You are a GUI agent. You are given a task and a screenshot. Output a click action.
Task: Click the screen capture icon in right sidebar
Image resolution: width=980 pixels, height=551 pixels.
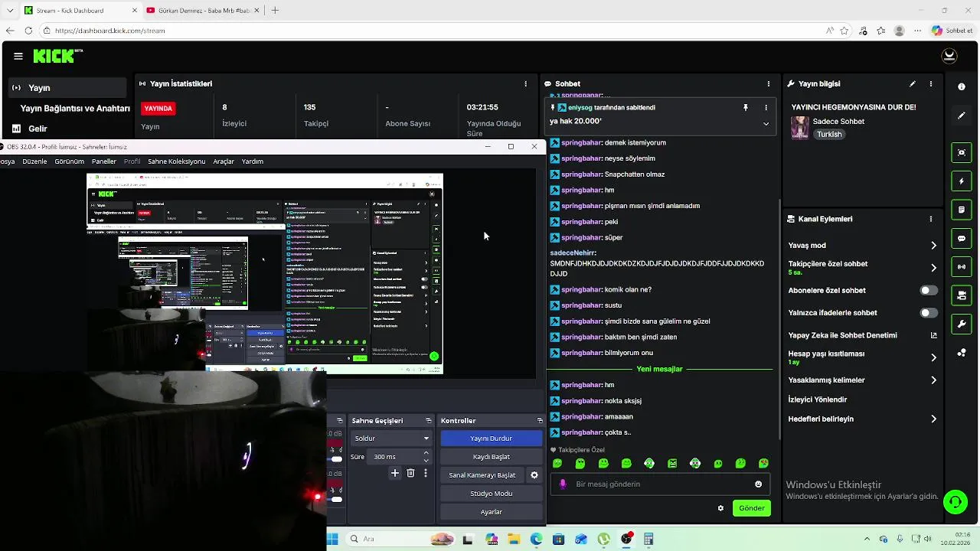(962, 152)
